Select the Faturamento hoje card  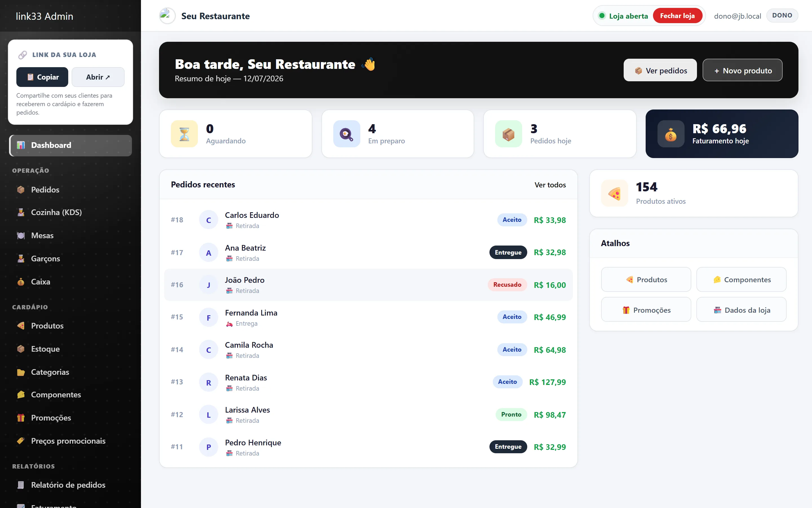coord(722,134)
